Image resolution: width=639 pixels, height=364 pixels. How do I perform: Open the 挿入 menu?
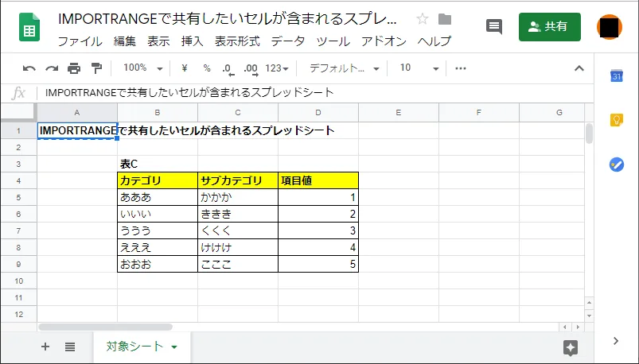click(193, 41)
